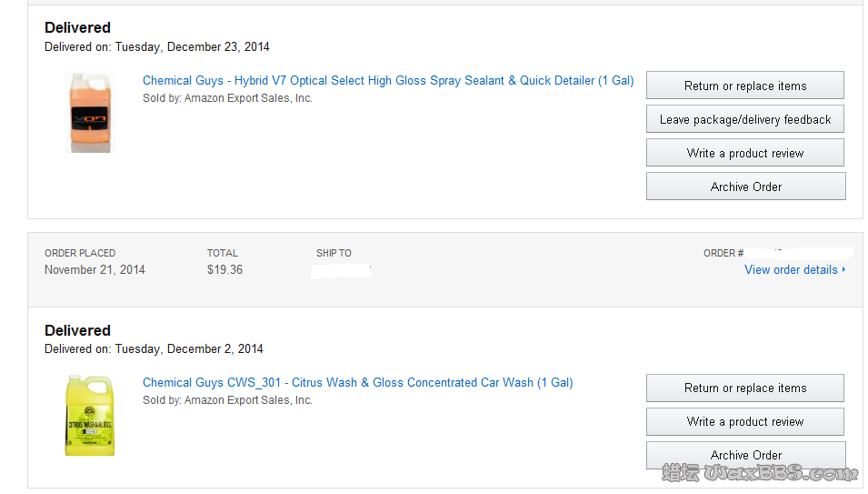Click the $19.36 order total

point(224,270)
